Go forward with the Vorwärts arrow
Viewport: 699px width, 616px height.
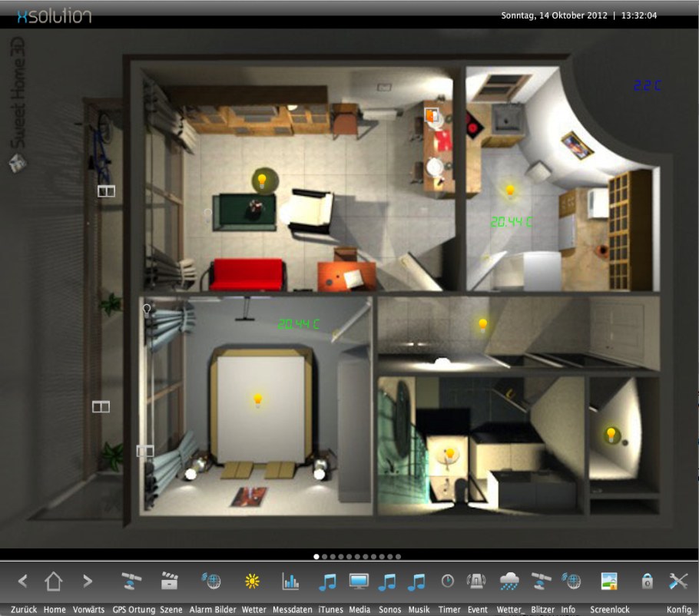pos(88,581)
